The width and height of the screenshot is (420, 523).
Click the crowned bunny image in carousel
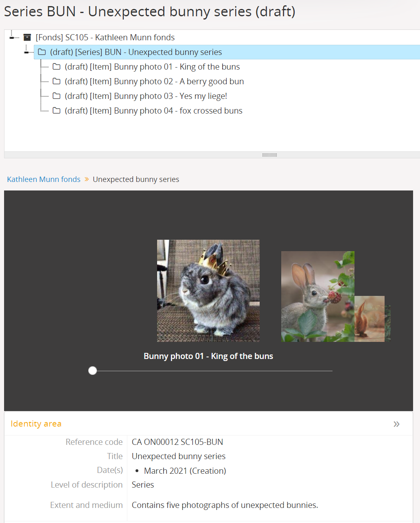208,291
